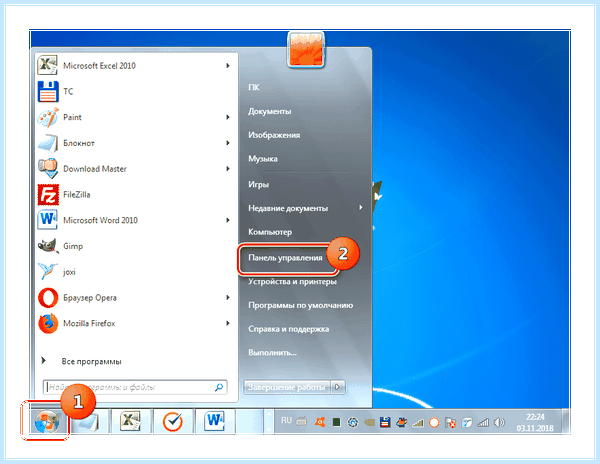Click Download Master tray icon
This screenshot has height=464, width=600.
coord(401,422)
